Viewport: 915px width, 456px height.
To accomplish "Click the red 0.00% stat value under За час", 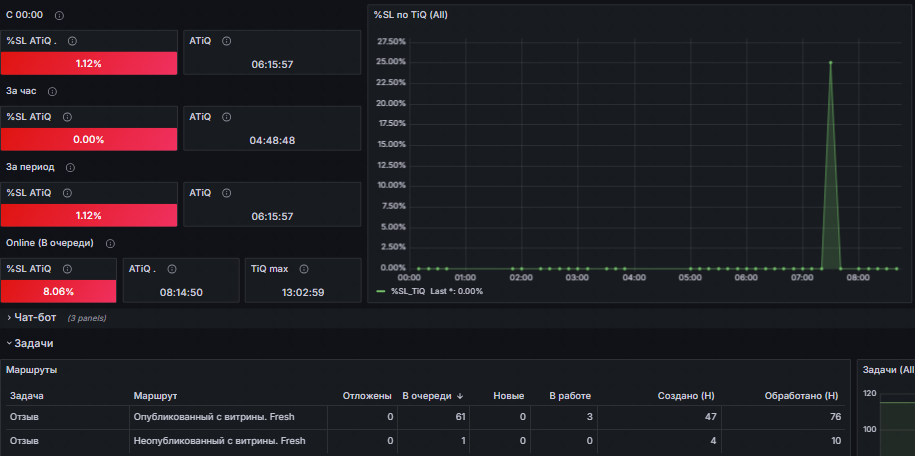I will pyautogui.click(x=89, y=140).
